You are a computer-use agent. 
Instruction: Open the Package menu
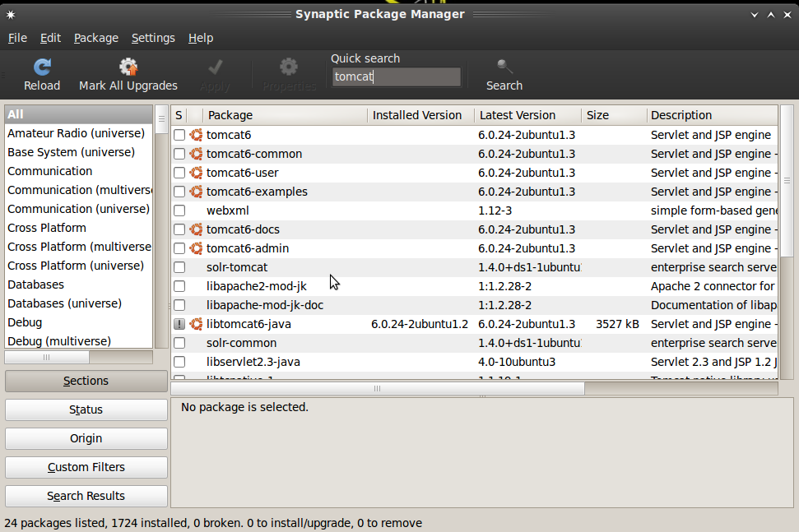(95, 38)
